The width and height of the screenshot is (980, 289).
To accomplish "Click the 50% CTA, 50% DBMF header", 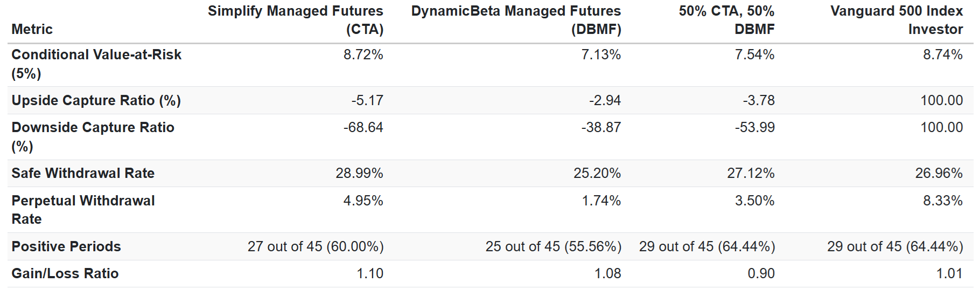I will click(x=726, y=20).
